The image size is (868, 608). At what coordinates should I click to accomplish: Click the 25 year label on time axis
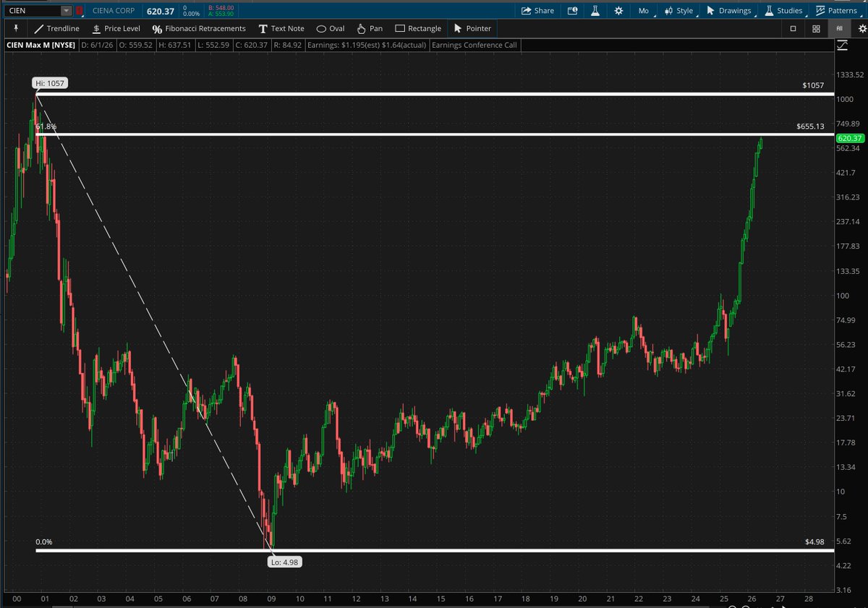(x=723, y=599)
